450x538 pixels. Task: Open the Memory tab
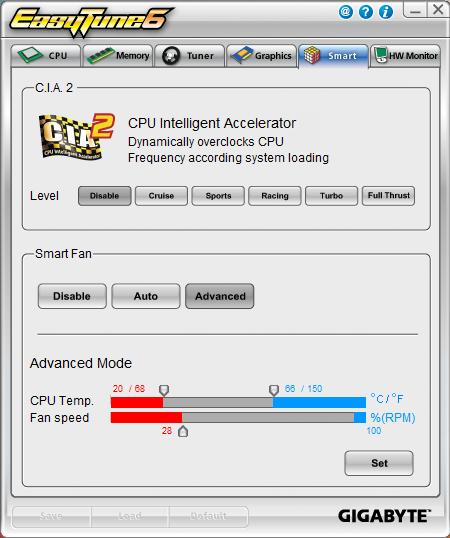[118, 55]
